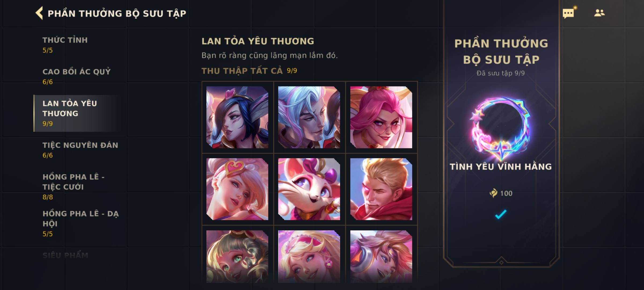Open the chat messages icon
644x290 pixels.
point(568,13)
